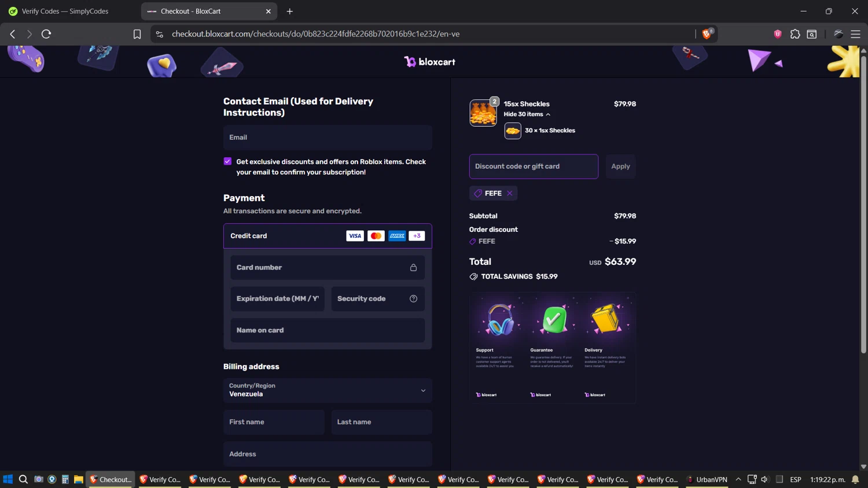This screenshot has width=868, height=488.
Task: Open the clock showing 1:19:22 p. m.
Action: point(827,479)
